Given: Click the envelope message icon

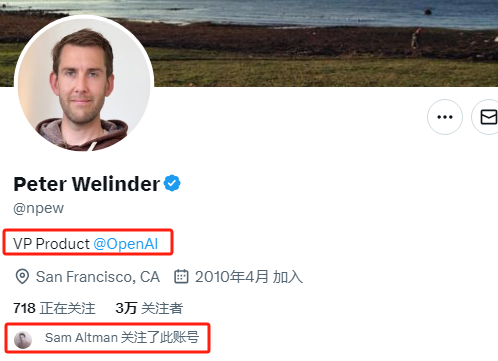Looking at the screenshot, I should [487, 117].
